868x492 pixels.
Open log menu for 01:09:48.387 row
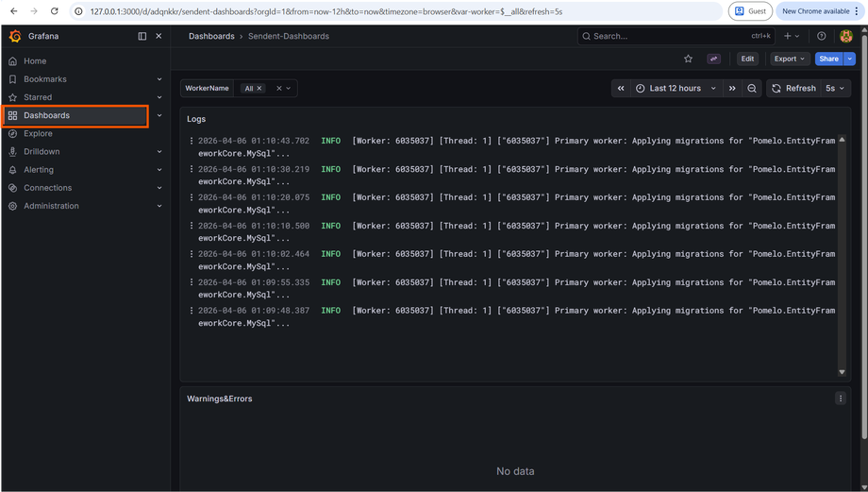click(192, 311)
